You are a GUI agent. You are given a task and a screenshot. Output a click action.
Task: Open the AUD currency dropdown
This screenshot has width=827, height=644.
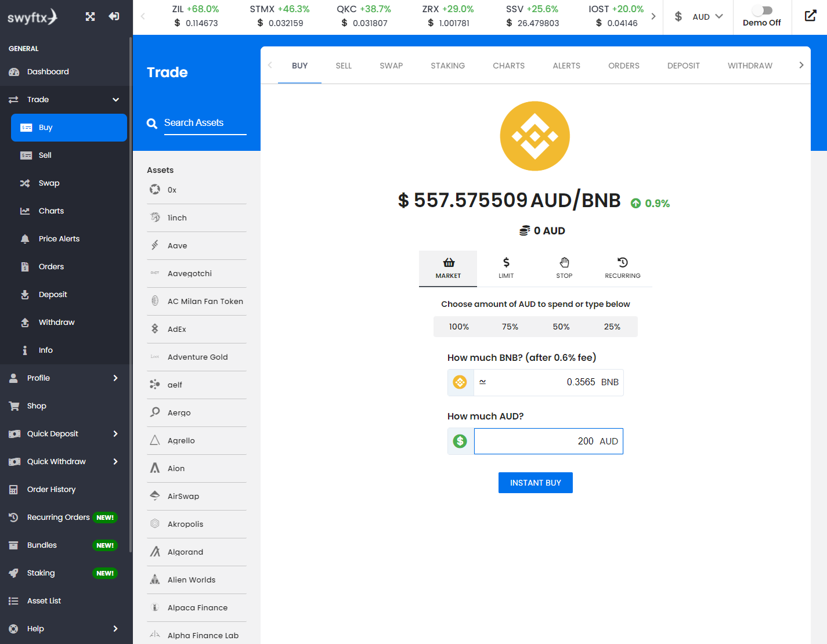[x=699, y=17]
